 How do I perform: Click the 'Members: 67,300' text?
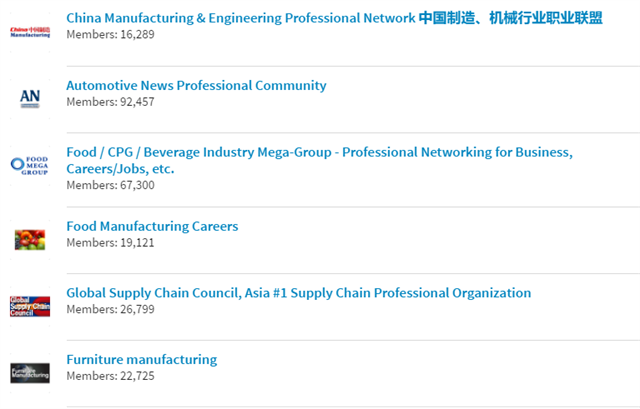click(111, 185)
